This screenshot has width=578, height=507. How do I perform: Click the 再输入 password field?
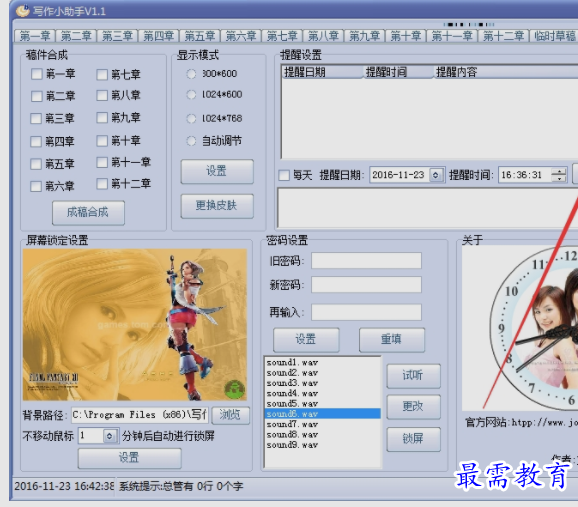(366, 312)
